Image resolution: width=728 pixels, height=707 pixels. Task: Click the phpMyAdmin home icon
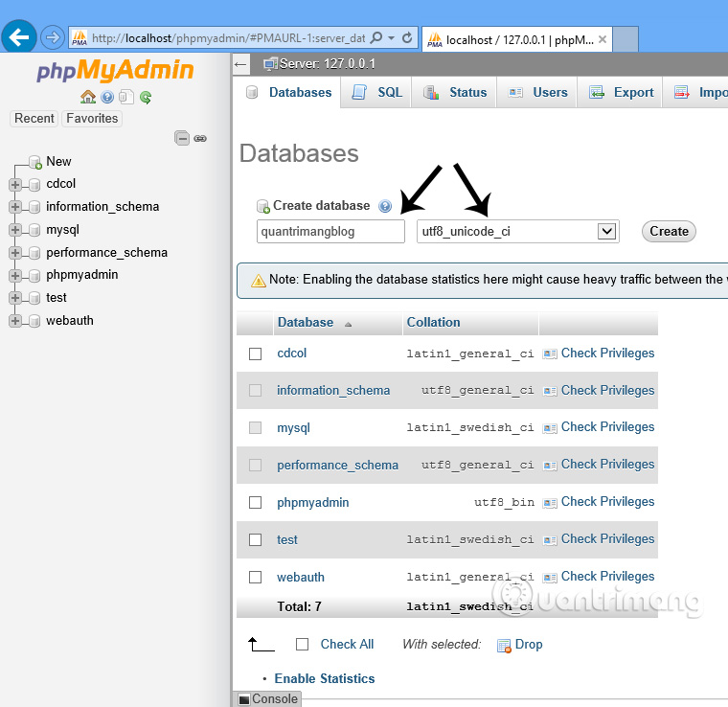point(88,97)
